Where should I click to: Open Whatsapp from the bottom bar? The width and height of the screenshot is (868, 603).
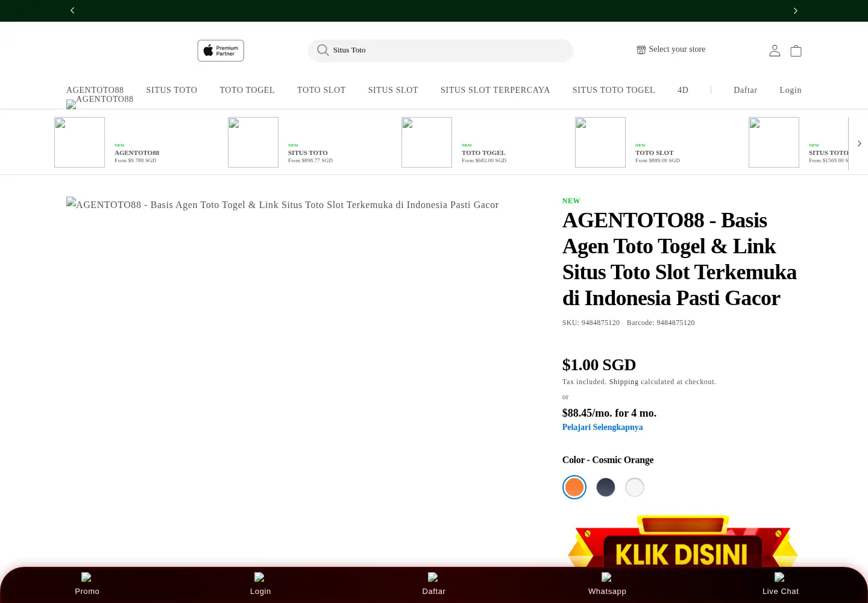[607, 577]
